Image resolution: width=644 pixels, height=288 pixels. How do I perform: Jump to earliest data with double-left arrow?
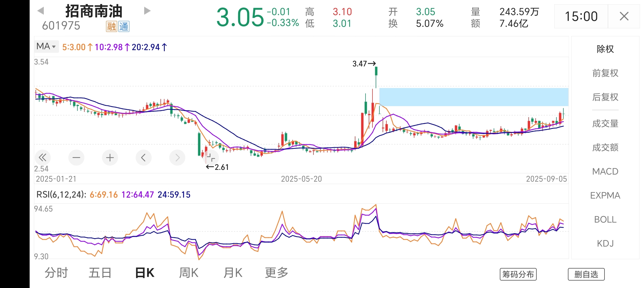click(x=43, y=158)
